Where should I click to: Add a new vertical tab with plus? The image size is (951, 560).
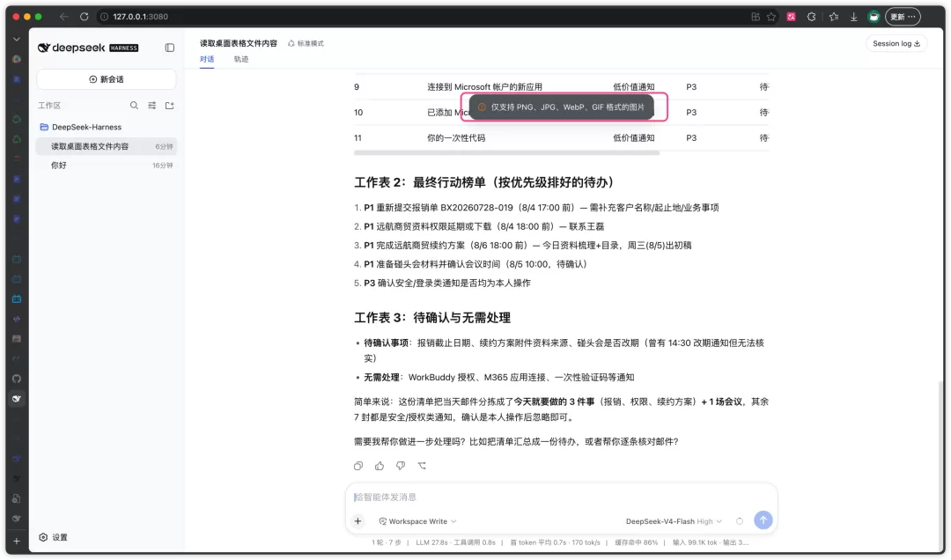coord(17,542)
